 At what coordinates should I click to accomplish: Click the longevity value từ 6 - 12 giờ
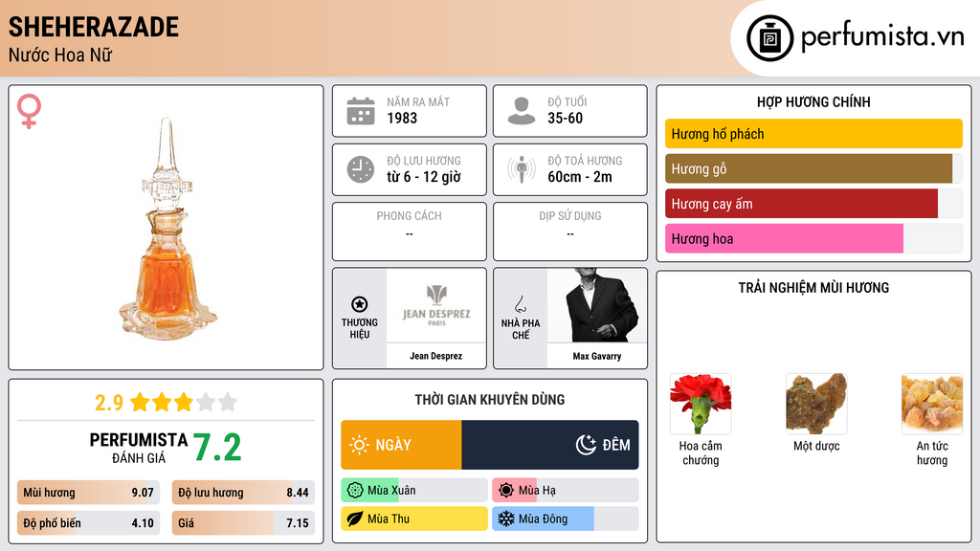(x=424, y=177)
